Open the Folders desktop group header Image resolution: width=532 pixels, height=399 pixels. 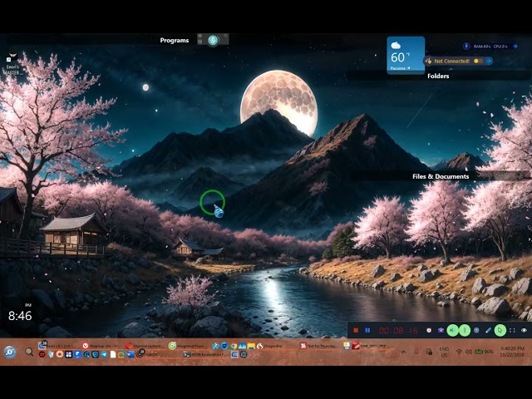(x=438, y=76)
